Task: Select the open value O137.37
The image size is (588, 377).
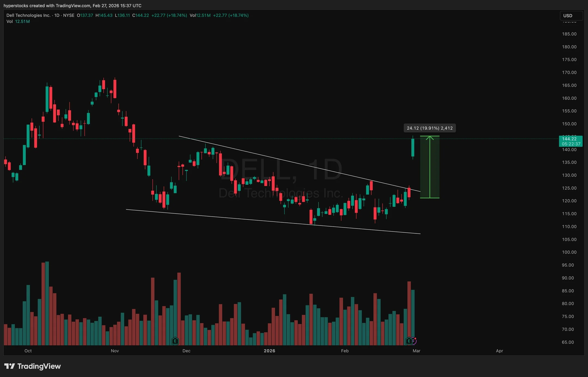Action: pos(85,15)
